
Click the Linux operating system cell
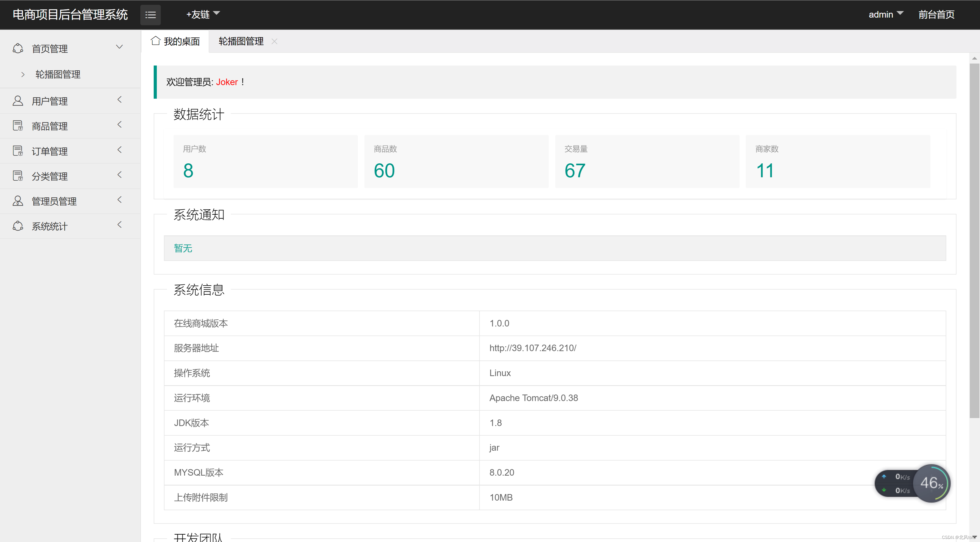pyautogui.click(x=713, y=373)
